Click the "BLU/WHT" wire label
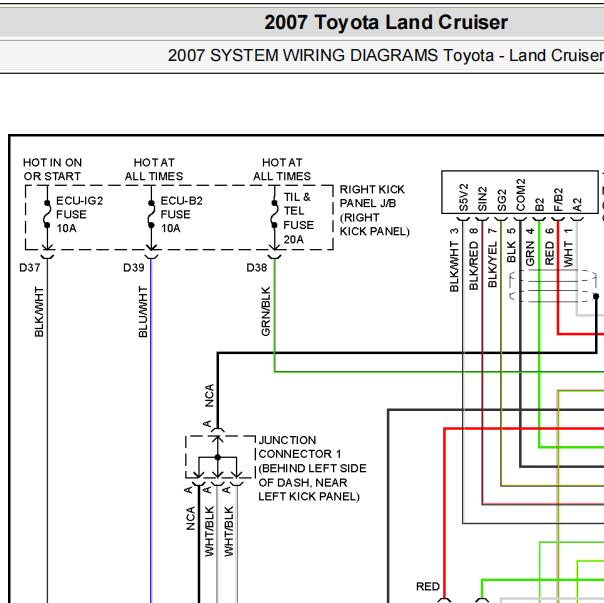The height and width of the screenshot is (603, 604). tap(143, 312)
